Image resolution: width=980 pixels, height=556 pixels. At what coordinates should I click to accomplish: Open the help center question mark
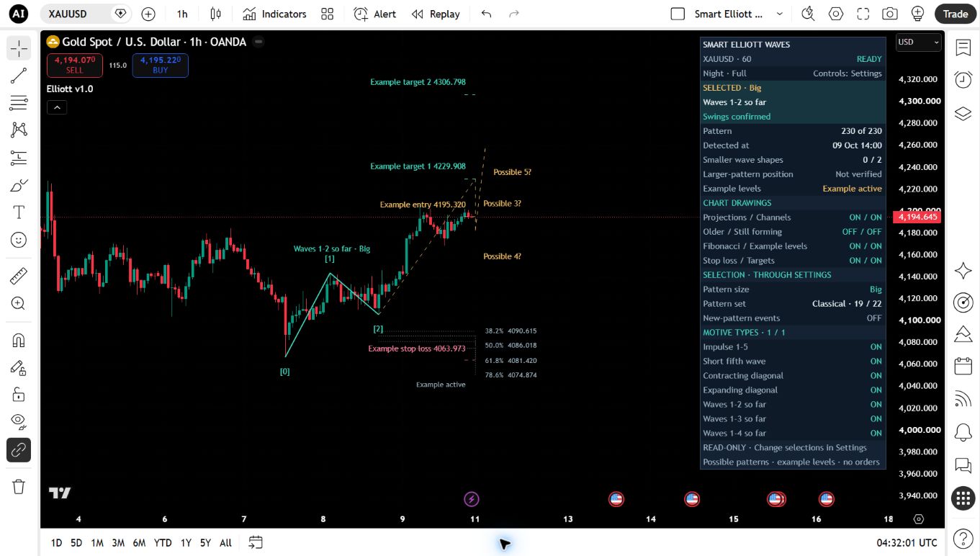point(963,538)
